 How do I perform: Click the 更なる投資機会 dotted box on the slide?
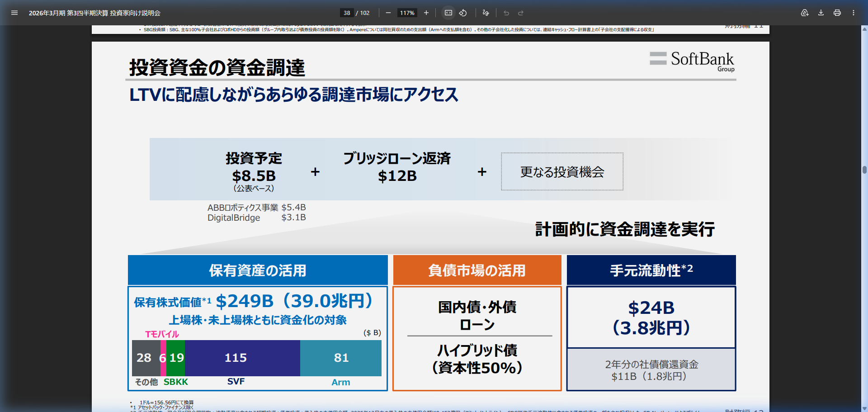561,172
